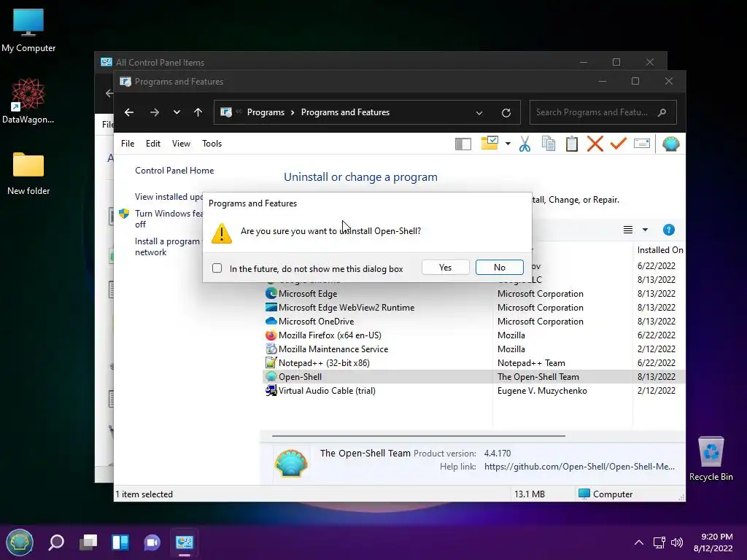Click Yes to uninstall Open-Shell

(x=446, y=267)
